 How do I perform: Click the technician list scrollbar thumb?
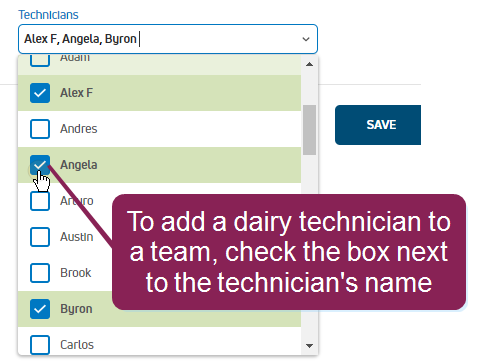point(309,130)
